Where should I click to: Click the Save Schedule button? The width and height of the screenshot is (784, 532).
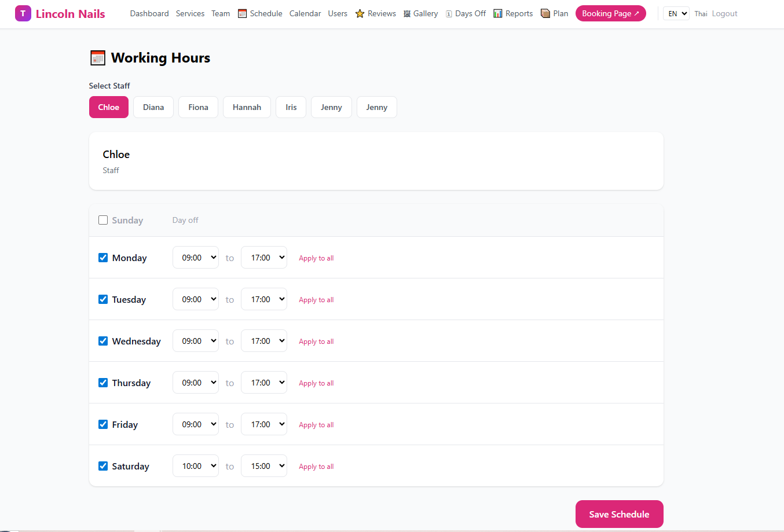pyautogui.click(x=619, y=514)
